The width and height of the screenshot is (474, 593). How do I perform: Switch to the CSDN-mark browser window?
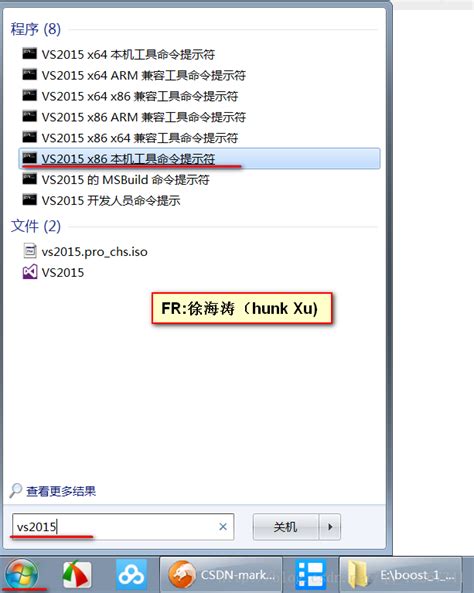[x=221, y=575]
